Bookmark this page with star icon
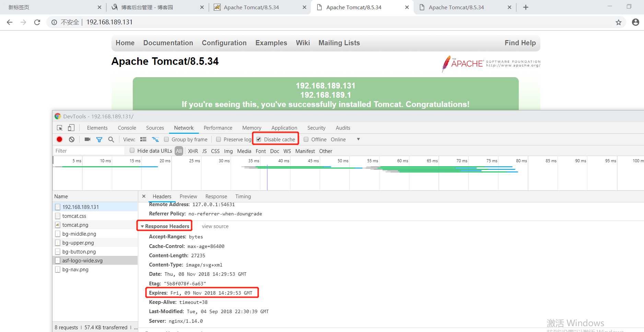644x332 pixels. tap(618, 22)
